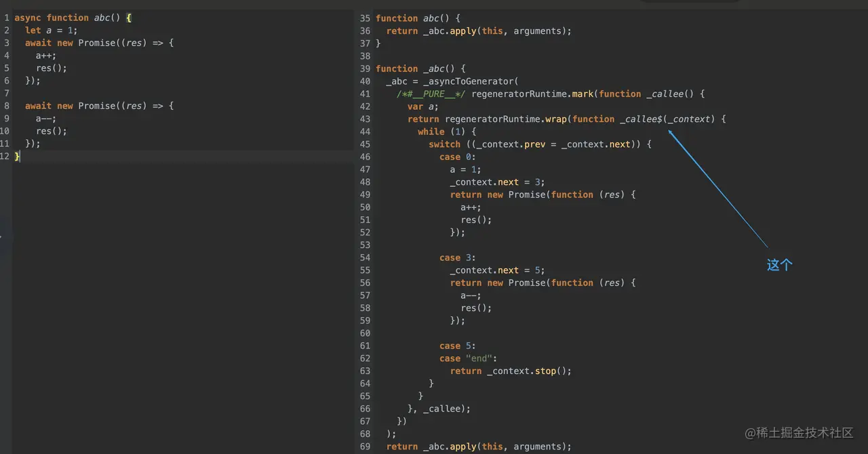Click the "/*#__PURE__*/" comment on line 41
The width and height of the screenshot is (868, 454).
point(431,94)
